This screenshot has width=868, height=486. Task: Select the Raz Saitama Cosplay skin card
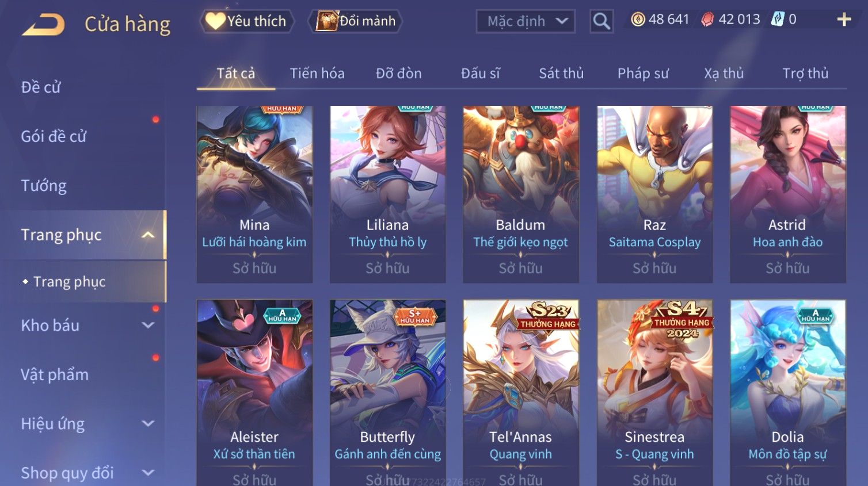coord(654,194)
